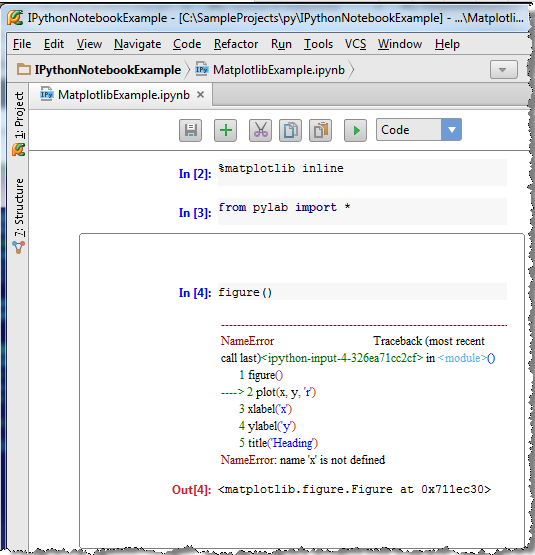
Task: Copy the cell with the copy icon
Action: point(290,130)
